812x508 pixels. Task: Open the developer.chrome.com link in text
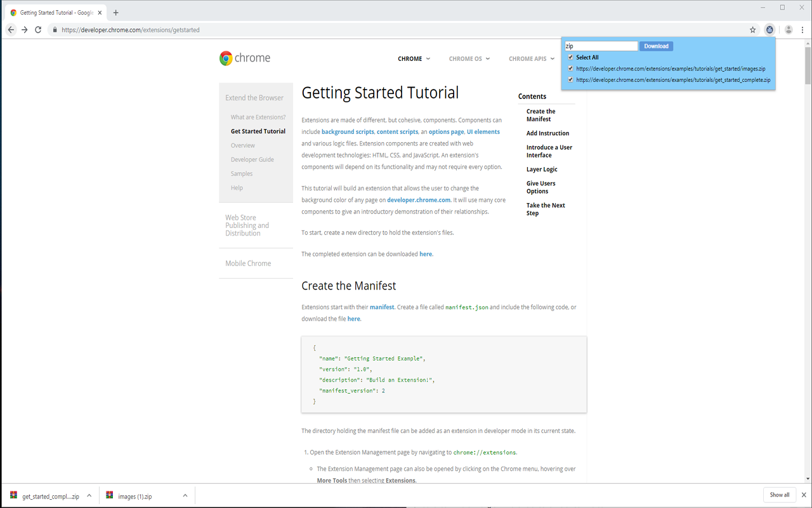click(x=419, y=200)
